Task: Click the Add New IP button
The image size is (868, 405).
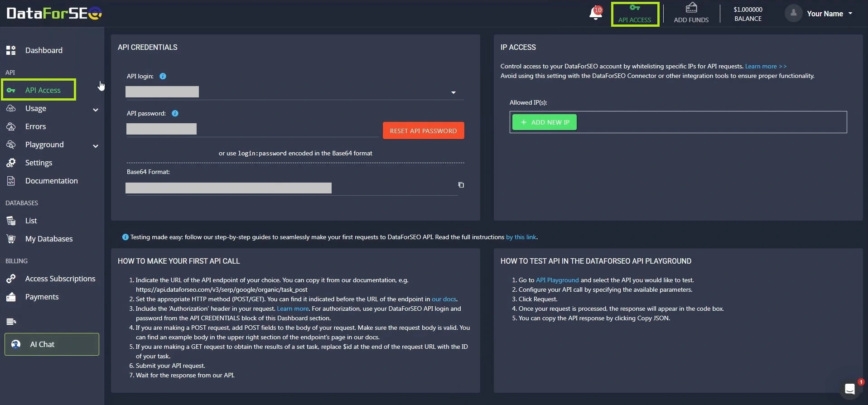Action: [544, 122]
